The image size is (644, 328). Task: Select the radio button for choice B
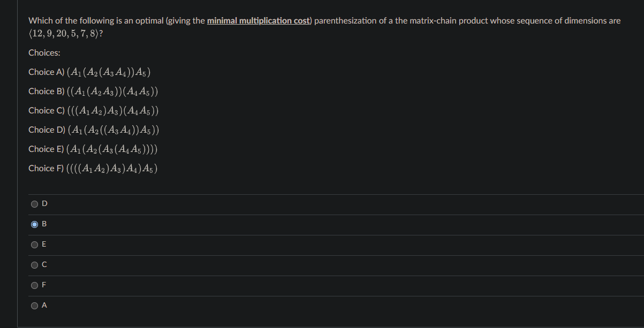pos(34,224)
